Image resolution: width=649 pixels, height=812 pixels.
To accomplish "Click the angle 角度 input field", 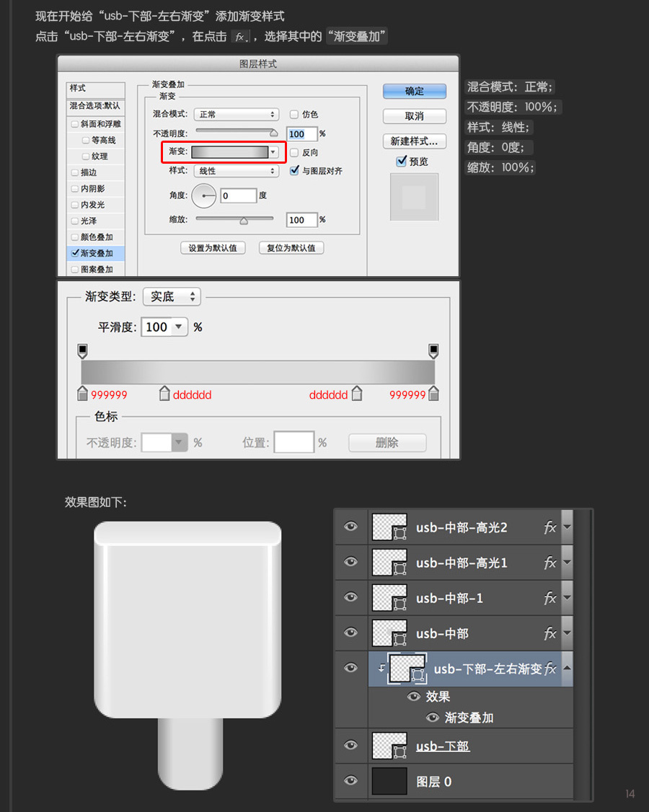I will point(238,195).
